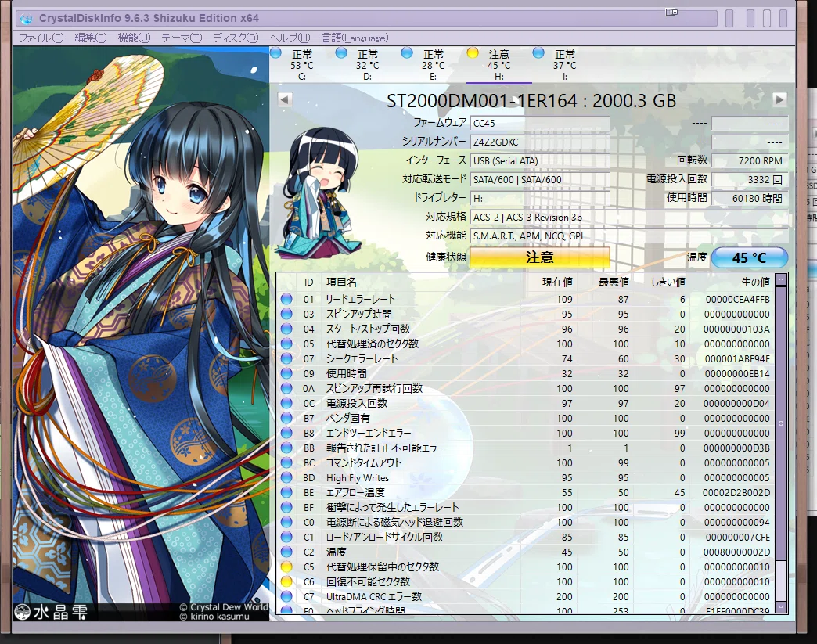Click the SMART list scroll up arrow
The width and height of the screenshot is (817, 644).
[780, 280]
